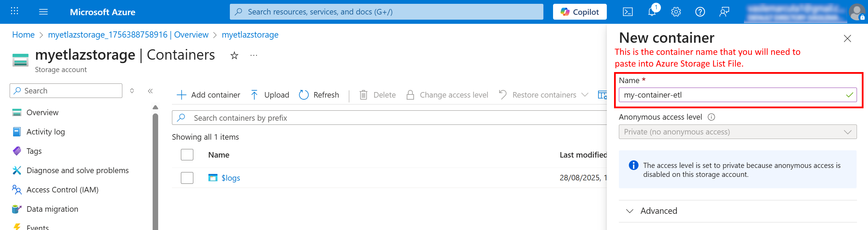Open Anonymous access level dropdown
868x230 pixels.
click(737, 132)
